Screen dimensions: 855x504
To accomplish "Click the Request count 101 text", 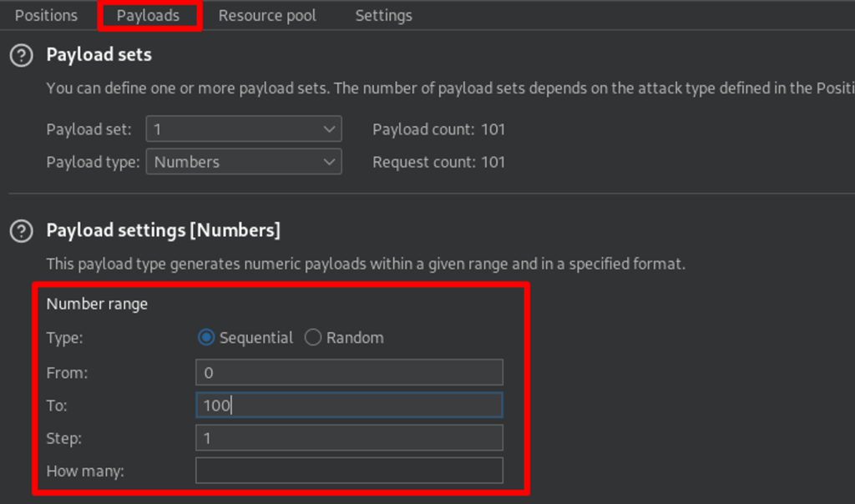I will [x=438, y=162].
